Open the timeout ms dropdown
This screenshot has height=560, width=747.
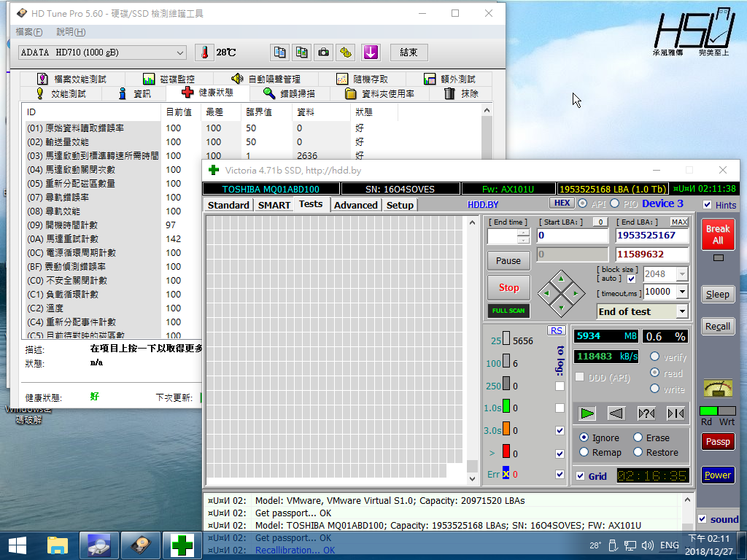[682, 292]
